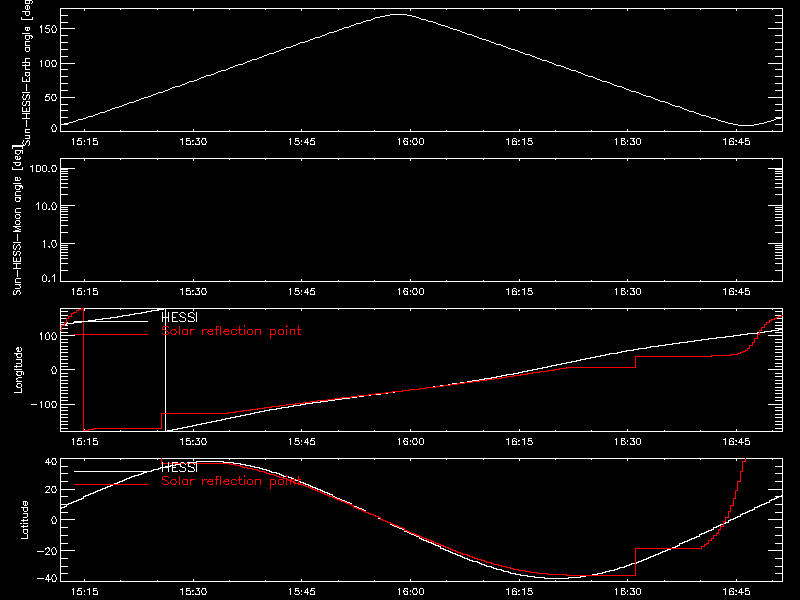Click 1.0 tick on Moon angle axis
Screen dimensions: 800x600
(49, 244)
